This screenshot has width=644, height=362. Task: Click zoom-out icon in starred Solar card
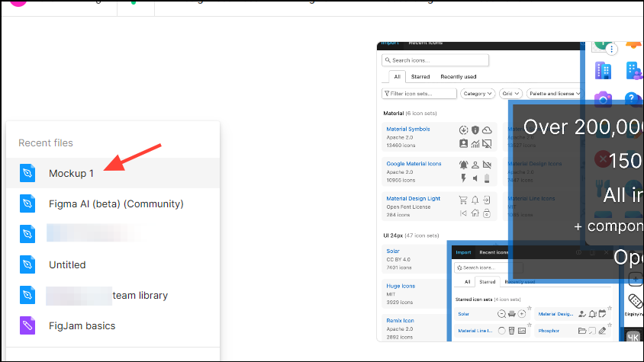pyautogui.click(x=501, y=314)
